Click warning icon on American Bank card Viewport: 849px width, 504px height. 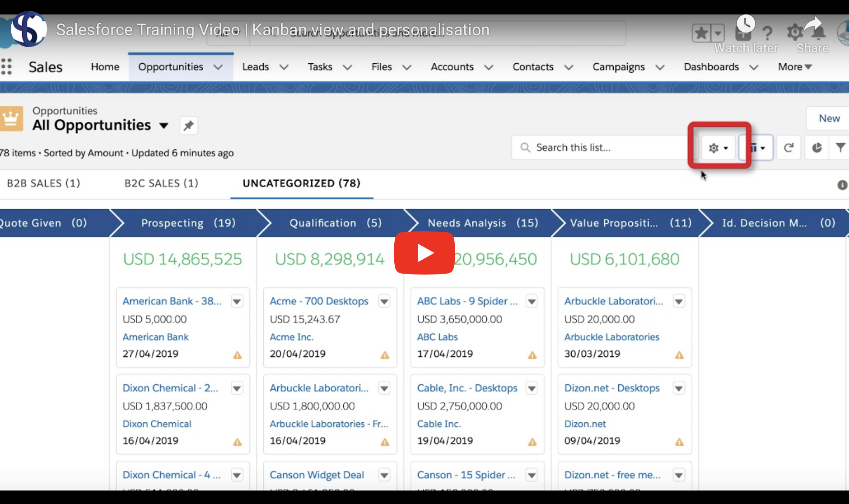[238, 355]
